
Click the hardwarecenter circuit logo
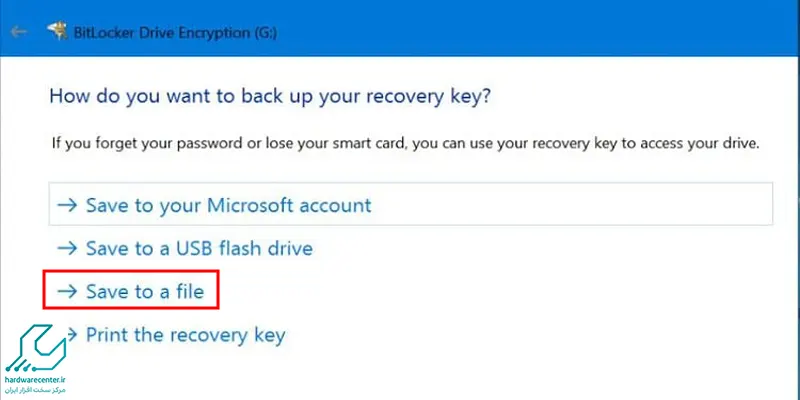point(36,348)
